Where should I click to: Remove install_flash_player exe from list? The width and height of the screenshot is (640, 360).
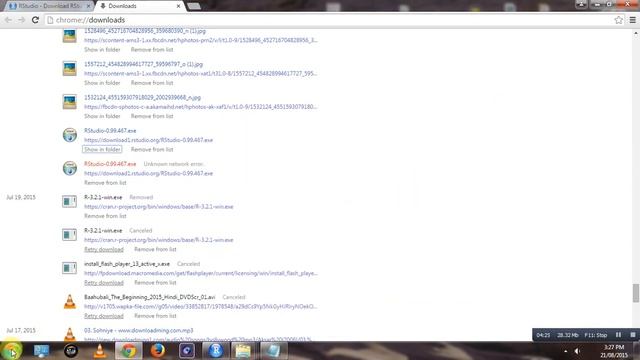155,283
